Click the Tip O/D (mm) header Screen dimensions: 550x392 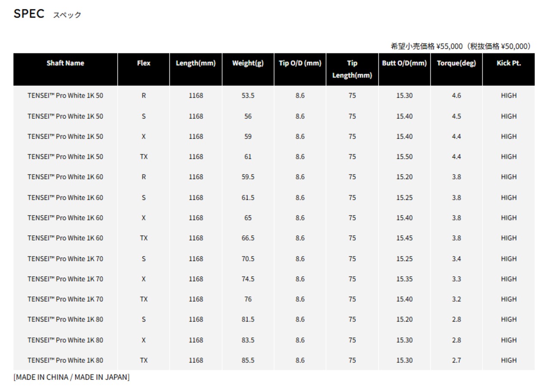click(300, 63)
